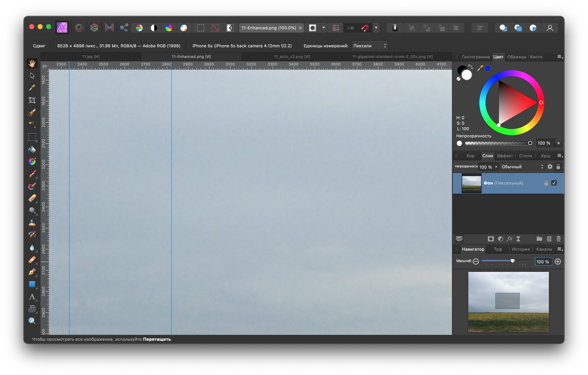The width and height of the screenshot is (588, 375).
Task: Open the История panel tab
Action: click(x=521, y=249)
